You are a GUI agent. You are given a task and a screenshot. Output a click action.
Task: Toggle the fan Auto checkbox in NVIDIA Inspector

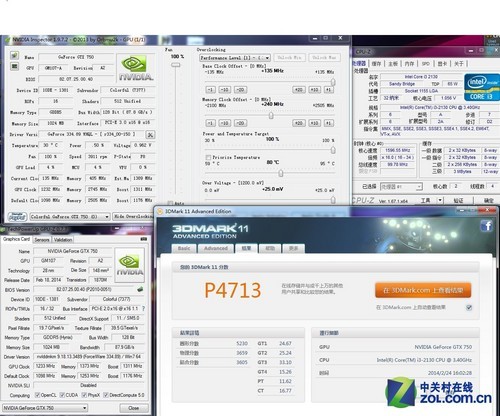coord(170,203)
